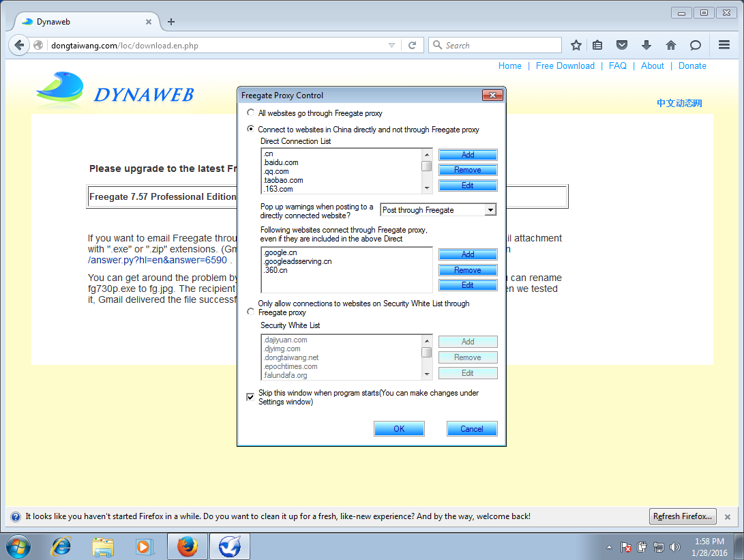
Task: Go back with Firefox back arrow
Action: pyautogui.click(x=19, y=45)
